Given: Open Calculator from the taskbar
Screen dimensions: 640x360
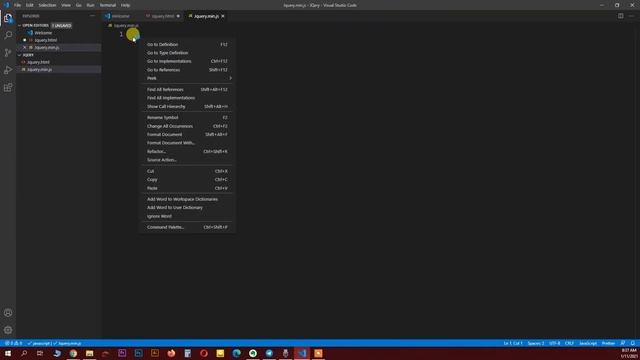Looking at the screenshot, I should click(187, 353).
